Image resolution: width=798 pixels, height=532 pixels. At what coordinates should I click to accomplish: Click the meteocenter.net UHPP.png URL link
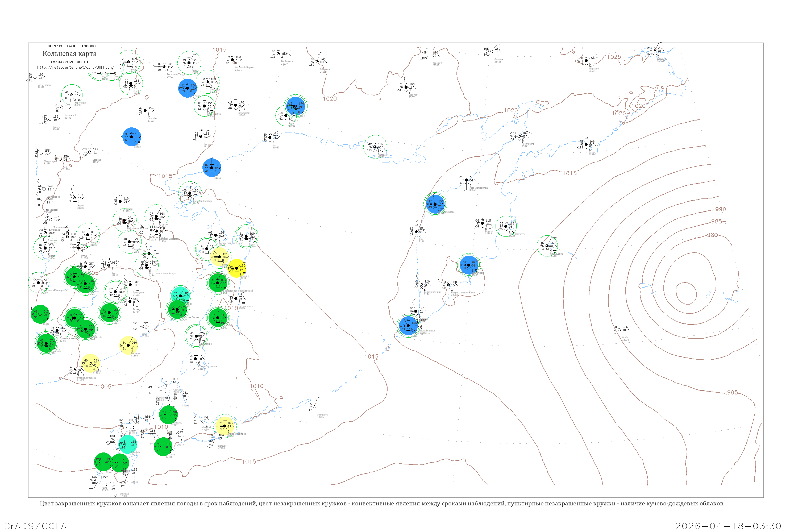pyautogui.click(x=75, y=68)
